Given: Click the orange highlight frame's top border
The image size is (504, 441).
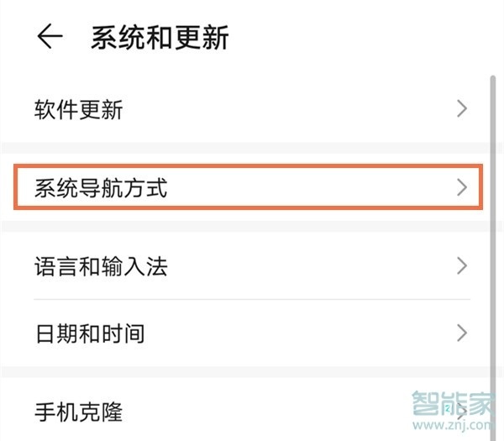Looking at the screenshot, I should click(x=249, y=166).
